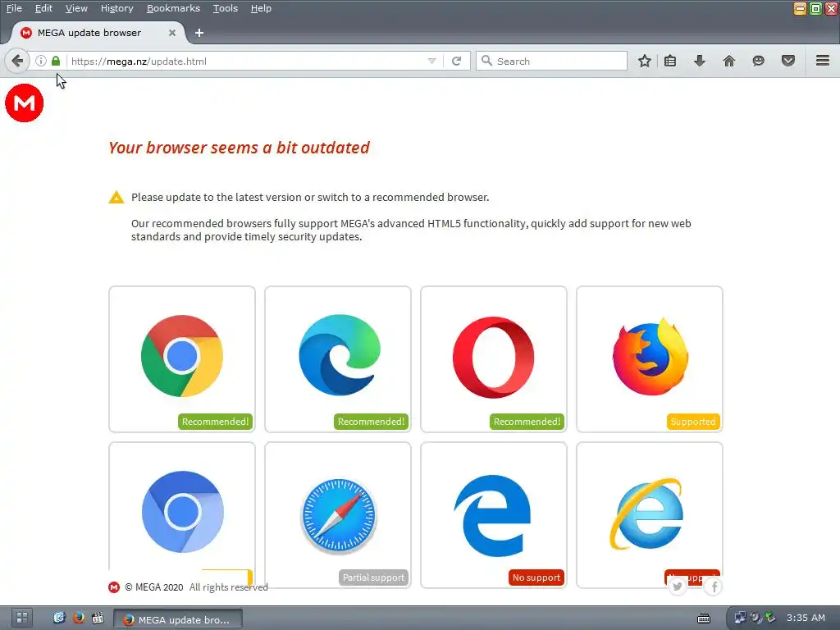
Task: Open MEGA's Facebook icon in footer
Action: click(x=714, y=587)
